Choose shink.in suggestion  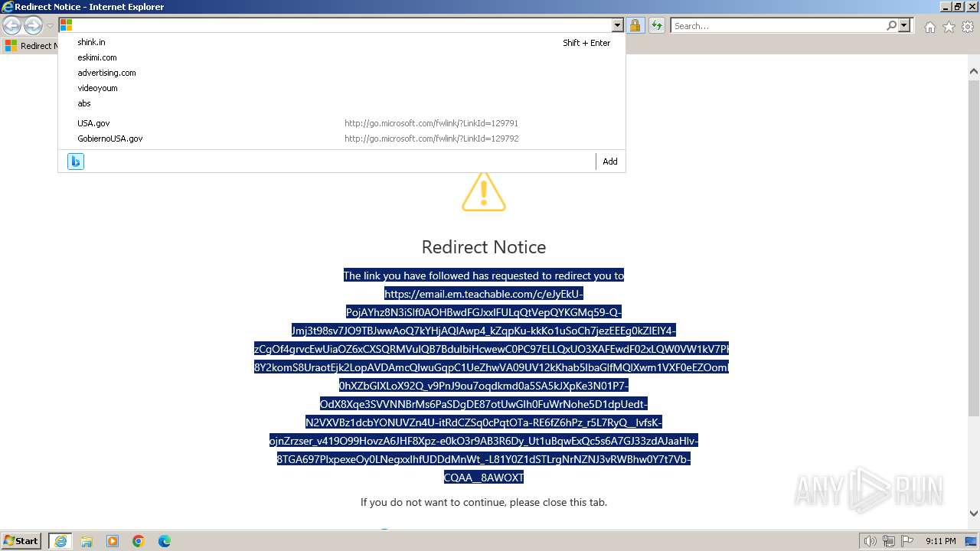[342, 42]
